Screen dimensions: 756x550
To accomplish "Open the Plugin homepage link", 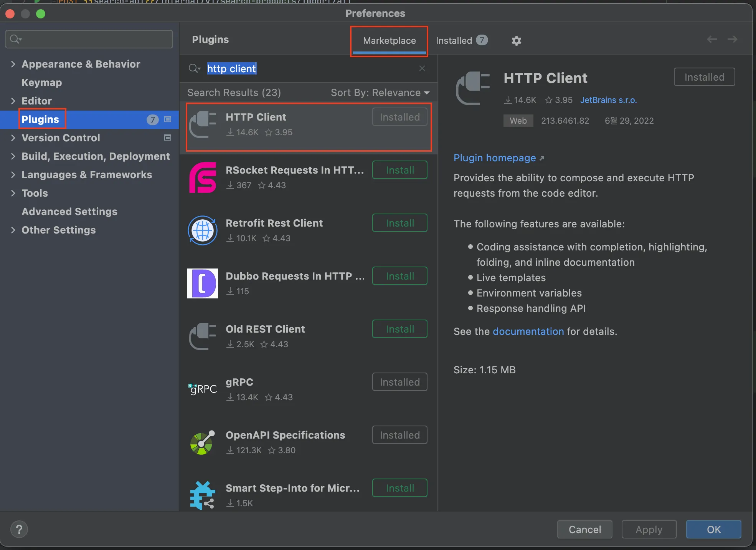I will (x=495, y=158).
